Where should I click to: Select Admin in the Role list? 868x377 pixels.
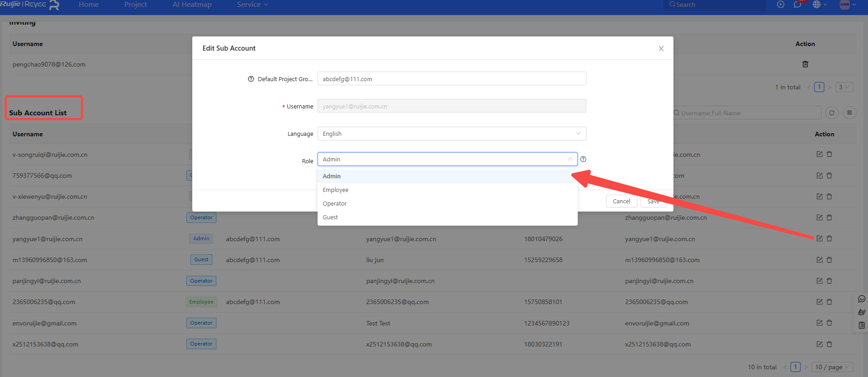447,176
